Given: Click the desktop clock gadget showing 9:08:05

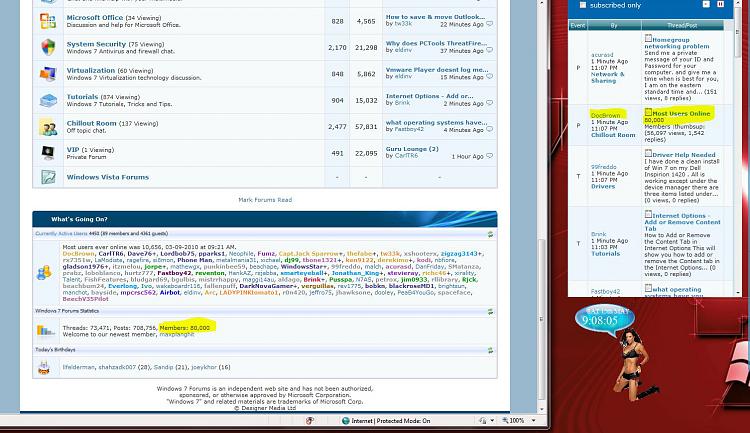Looking at the screenshot, I should pos(605,320).
